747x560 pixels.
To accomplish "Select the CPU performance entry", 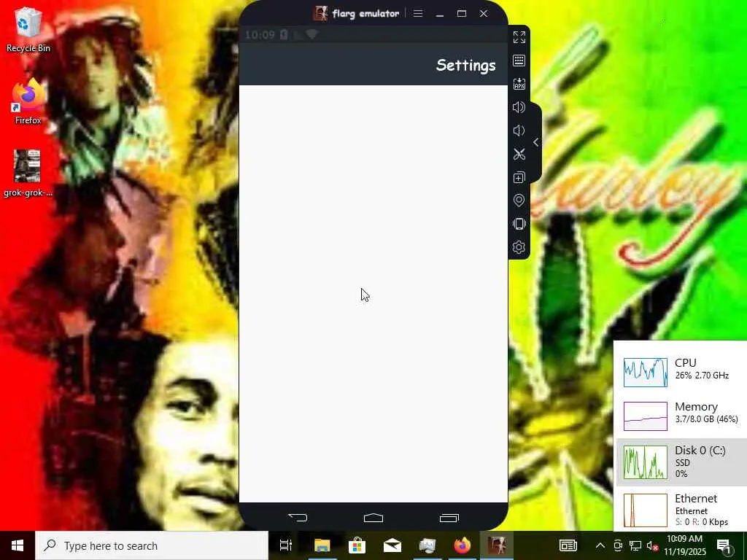I will click(x=681, y=372).
